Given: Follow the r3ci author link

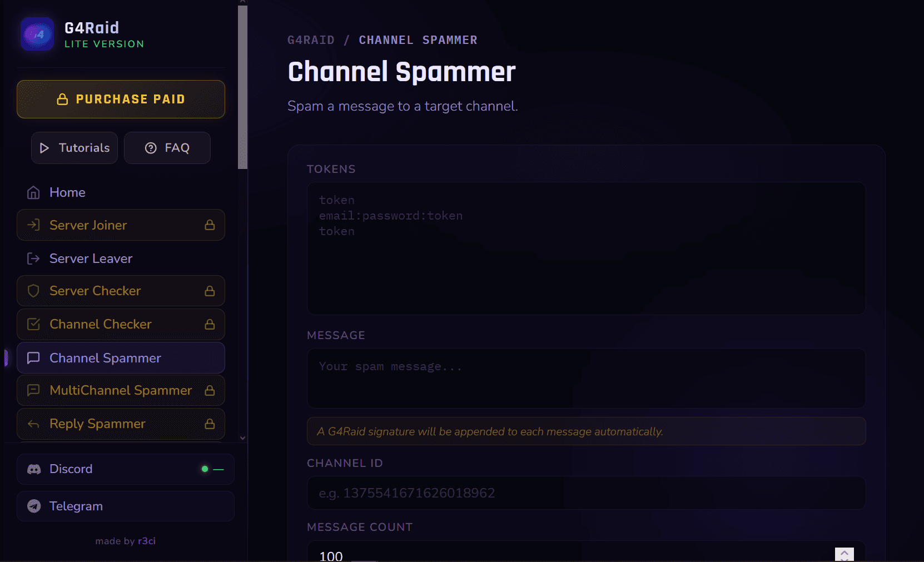Looking at the screenshot, I should (x=147, y=541).
